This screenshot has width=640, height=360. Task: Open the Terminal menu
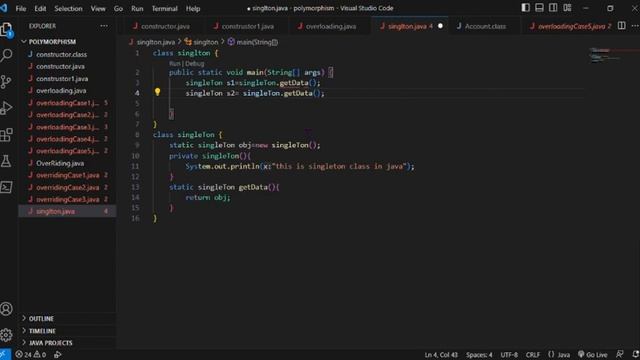point(164,8)
